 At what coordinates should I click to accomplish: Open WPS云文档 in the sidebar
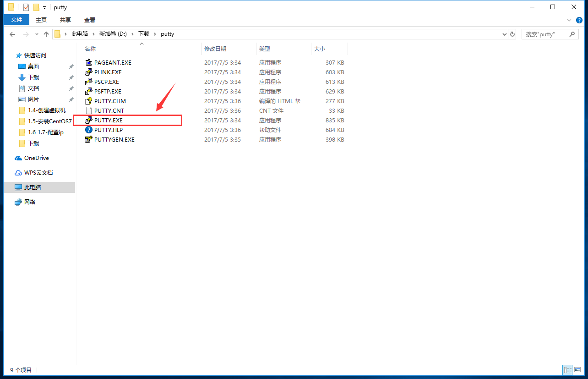pyautogui.click(x=38, y=173)
